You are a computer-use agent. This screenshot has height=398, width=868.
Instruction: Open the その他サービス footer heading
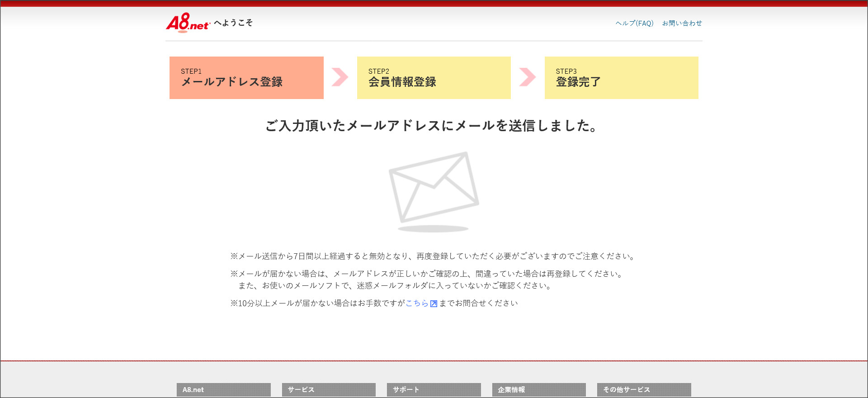(644, 390)
